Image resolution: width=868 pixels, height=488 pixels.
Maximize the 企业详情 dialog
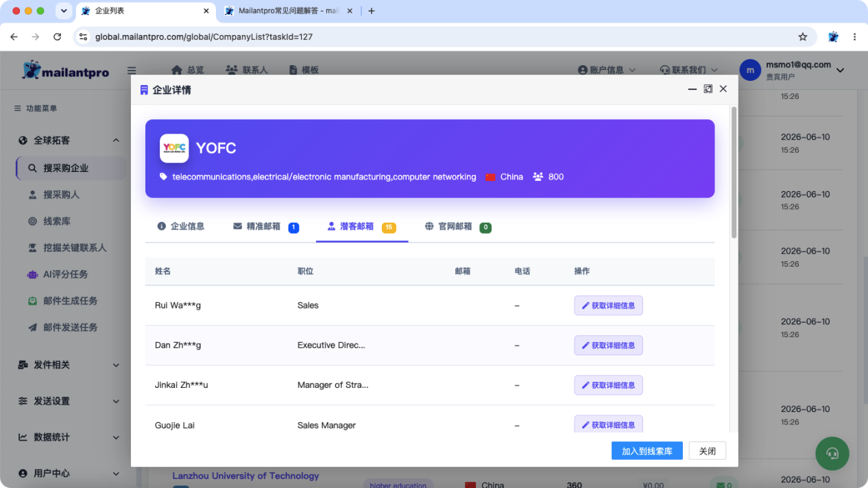pos(708,89)
